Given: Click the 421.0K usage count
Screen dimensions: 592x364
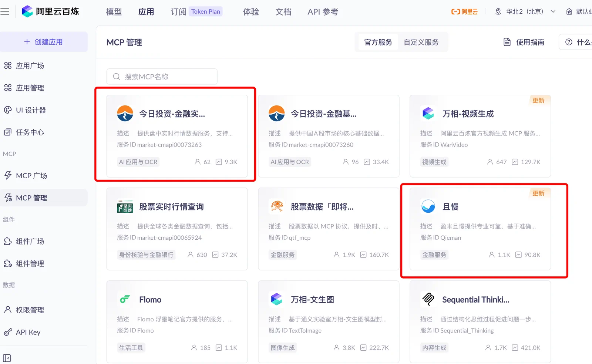Looking at the screenshot, I should (x=531, y=347).
